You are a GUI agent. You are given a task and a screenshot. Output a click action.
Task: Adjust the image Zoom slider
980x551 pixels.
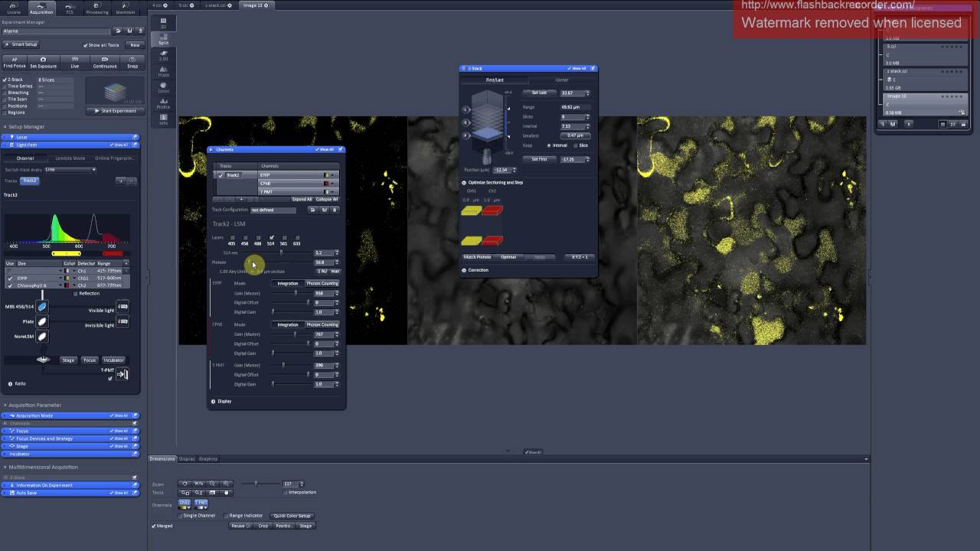(x=260, y=484)
